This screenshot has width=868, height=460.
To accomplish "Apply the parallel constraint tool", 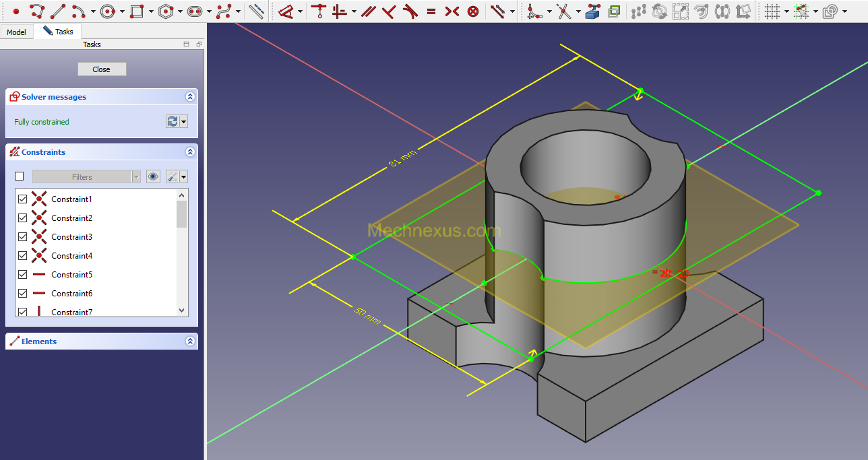I will tap(368, 11).
